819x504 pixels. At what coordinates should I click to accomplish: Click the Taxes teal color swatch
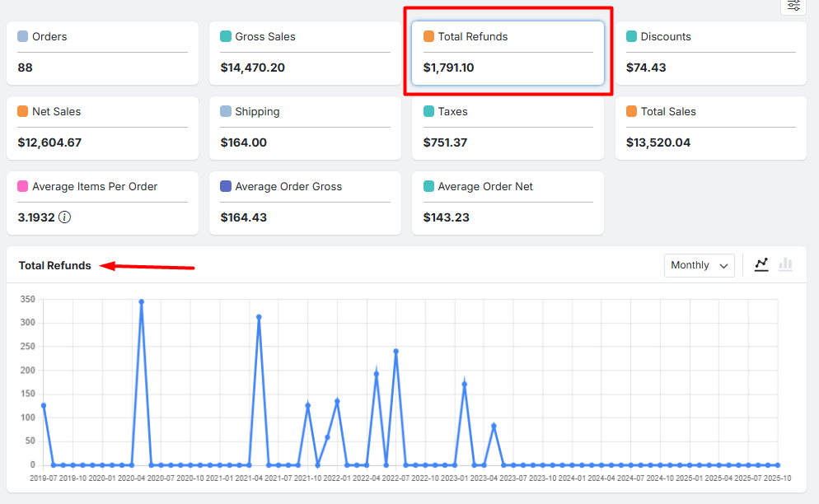click(x=428, y=111)
